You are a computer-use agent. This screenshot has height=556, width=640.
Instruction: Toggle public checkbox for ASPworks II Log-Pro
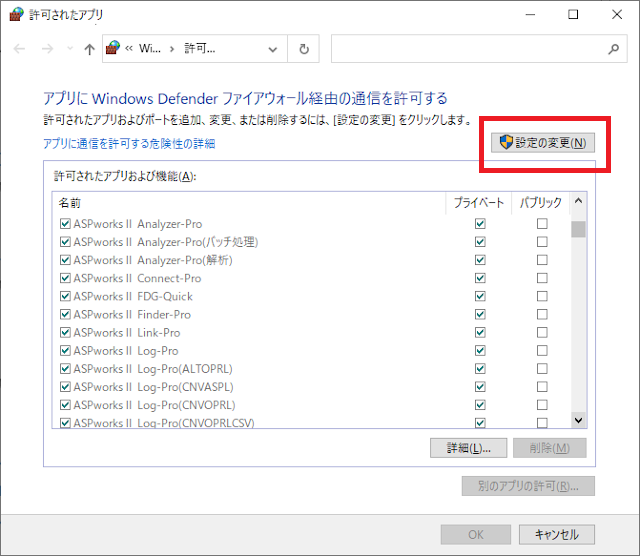point(542,350)
